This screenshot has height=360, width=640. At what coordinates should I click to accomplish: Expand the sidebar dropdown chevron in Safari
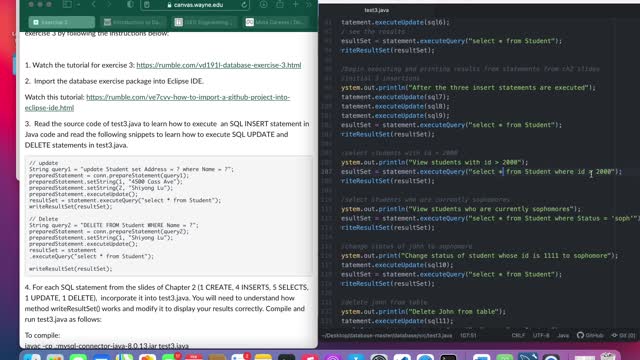[x=78, y=4]
